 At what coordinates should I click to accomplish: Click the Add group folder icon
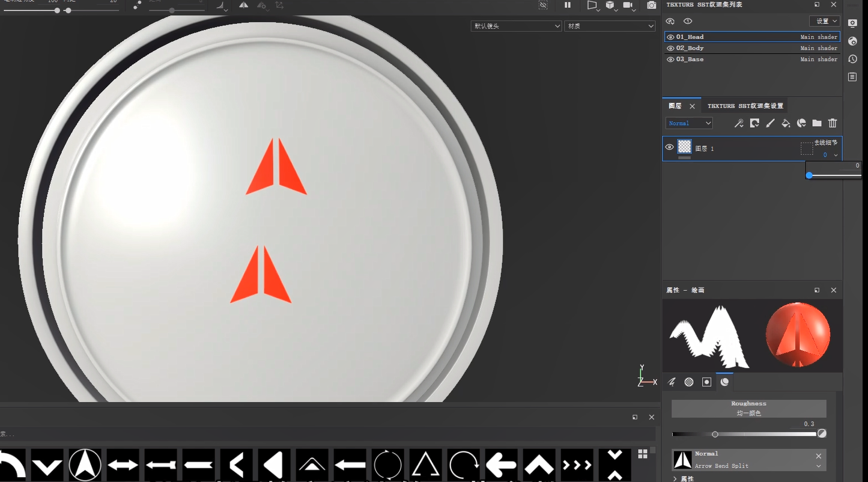[x=817, y=123]
